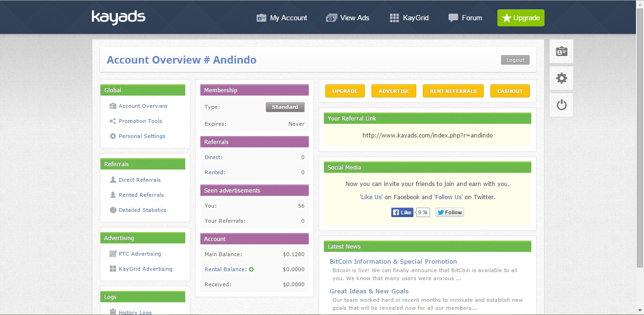Click the 9.3k Facebook like count
Viewport: 644px width, 315px height.
[423, 212]
